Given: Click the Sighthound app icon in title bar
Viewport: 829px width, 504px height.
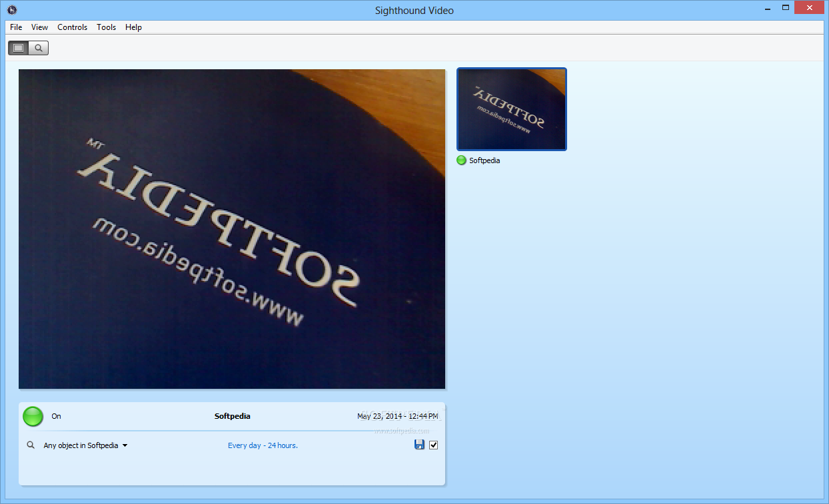Looking at the screenshot, I should pos(11,10).
